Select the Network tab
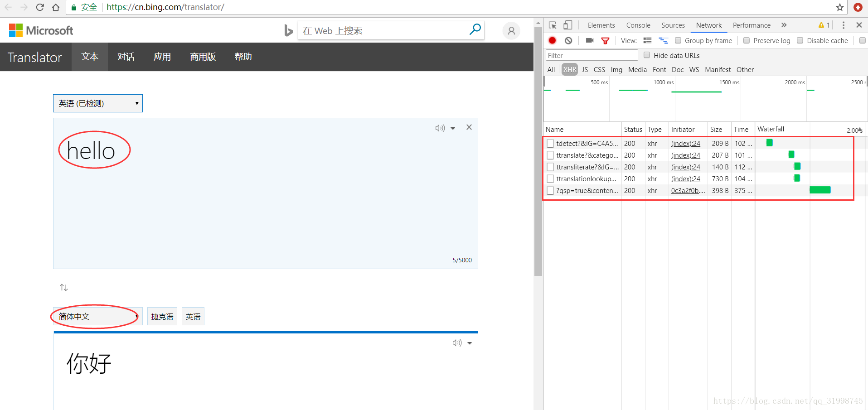The width and height of the screenshot is (868, 410). tap(709, 25)
